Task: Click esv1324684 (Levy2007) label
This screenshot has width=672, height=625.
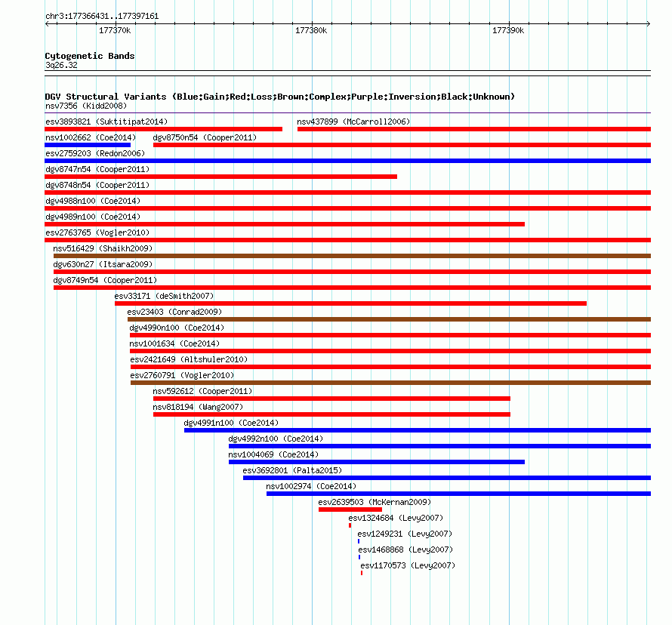Action: (396, 518)
